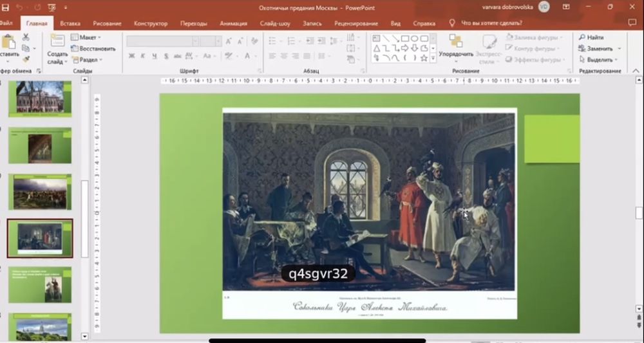Click the ribbon display options icon
Image resolution: width=644 pixels, height=343 pixels.
pyautogui.click(x=566, y=7)
